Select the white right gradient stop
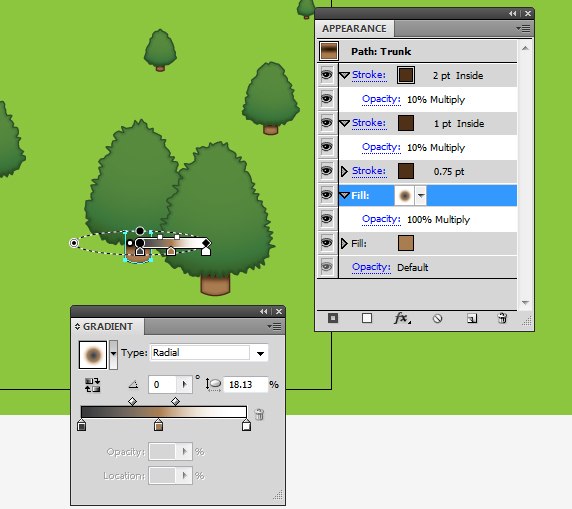This screenshot has width=572, height=509. click(246, 425)
